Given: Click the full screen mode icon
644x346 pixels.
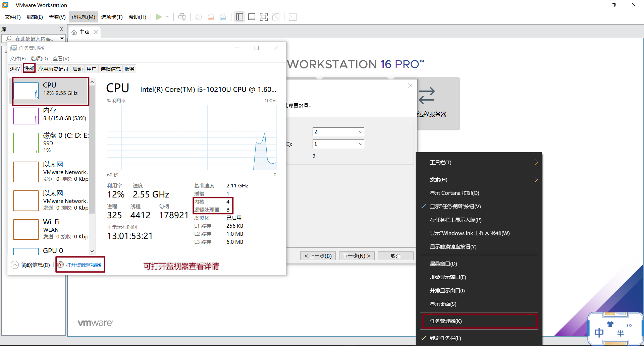Looking at the screenshot, I should point(264,17).
